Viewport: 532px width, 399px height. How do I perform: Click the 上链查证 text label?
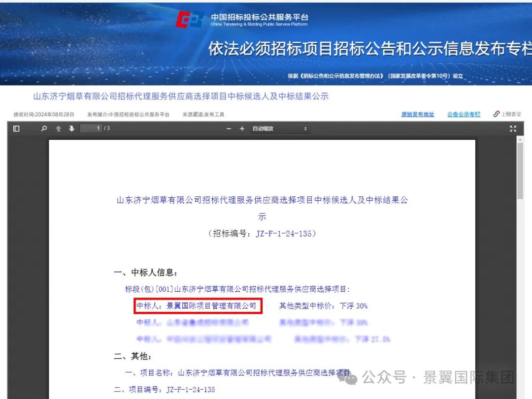click(511, 114)
